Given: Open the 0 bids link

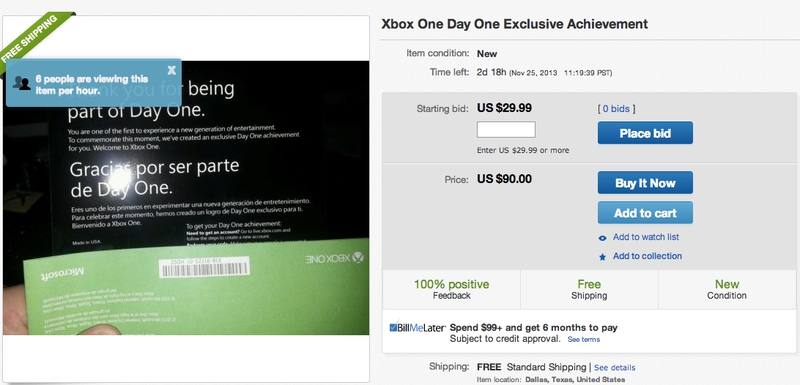Looking at the screenshot, I should tap(616, 109).
